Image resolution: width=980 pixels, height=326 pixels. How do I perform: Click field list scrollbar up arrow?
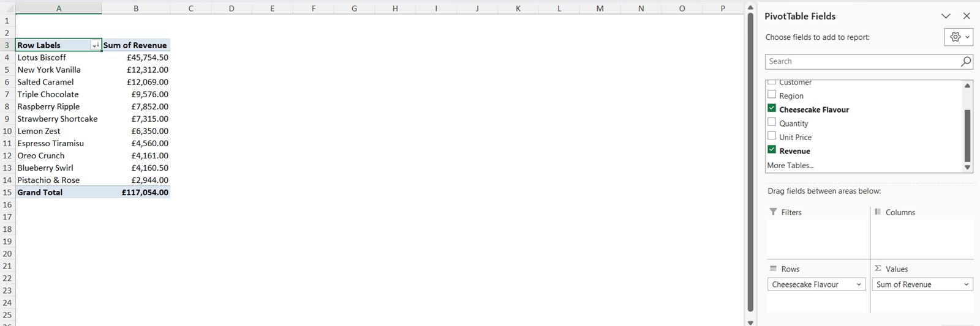968,86
